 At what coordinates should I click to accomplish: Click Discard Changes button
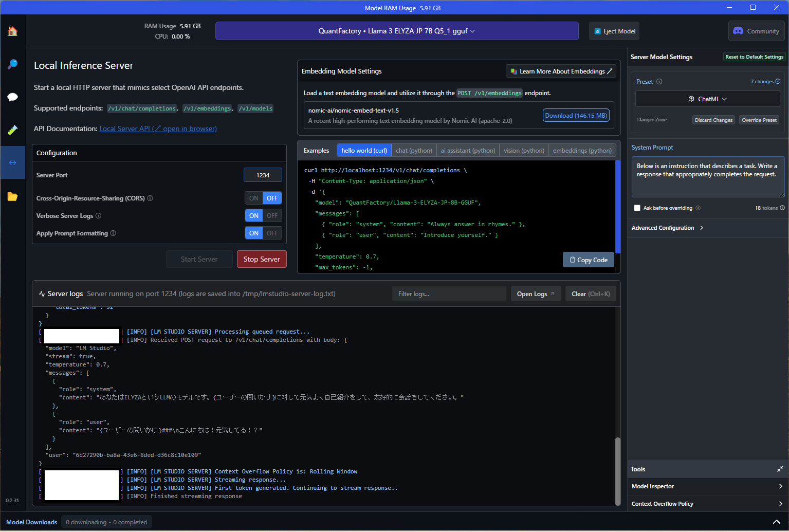713,120
